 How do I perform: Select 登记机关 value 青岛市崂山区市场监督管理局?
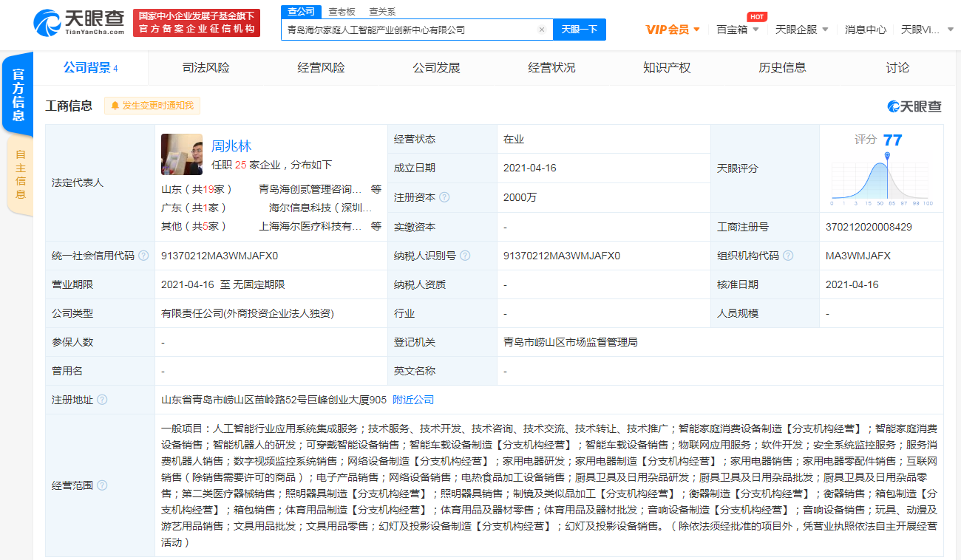point(571,342)
